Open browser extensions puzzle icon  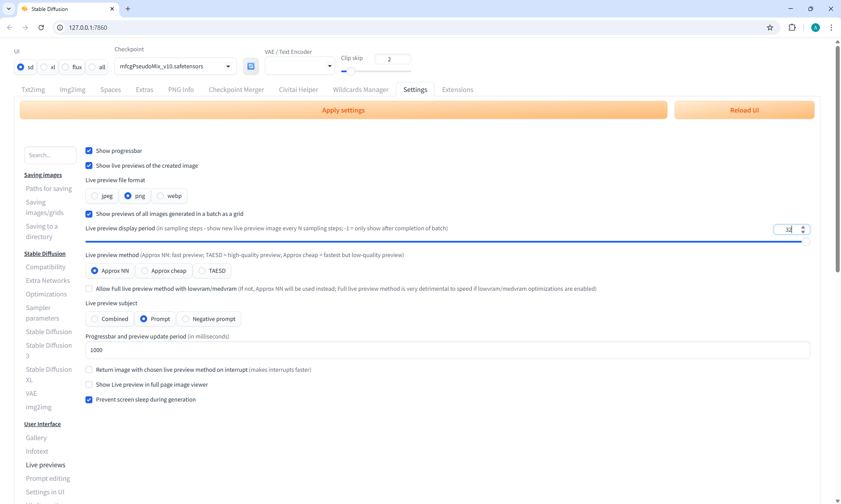792,28
